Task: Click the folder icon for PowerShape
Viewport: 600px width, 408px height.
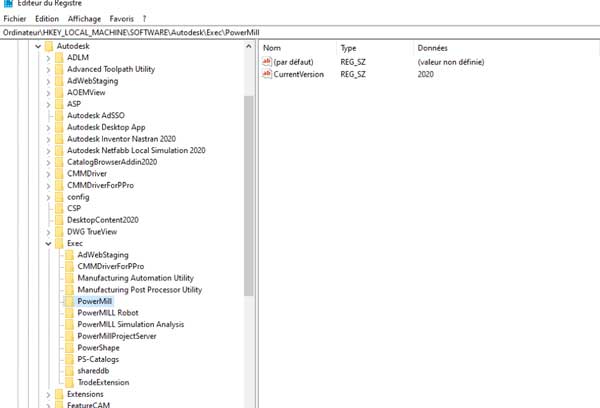Action: tap(68, 347)
